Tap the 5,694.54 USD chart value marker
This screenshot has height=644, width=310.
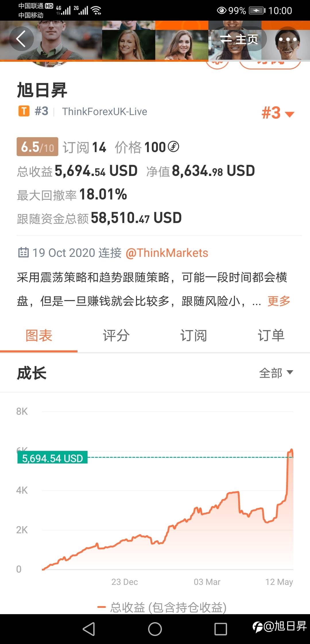point(53,458)
